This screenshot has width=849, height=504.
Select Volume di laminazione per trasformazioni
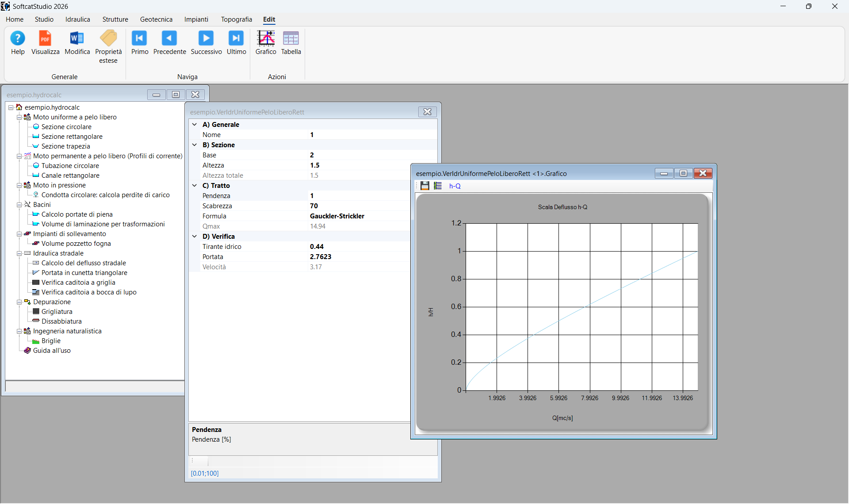(103, 224)
